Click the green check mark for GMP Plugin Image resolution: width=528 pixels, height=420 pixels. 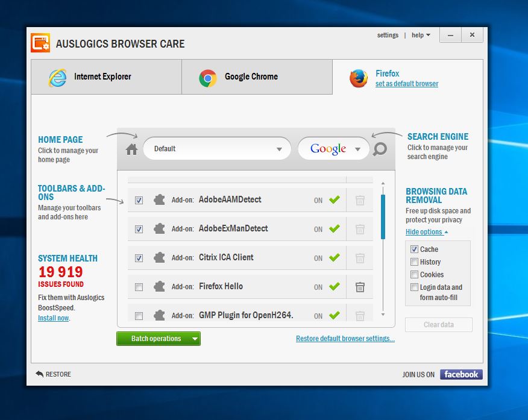pyautogui.click(x=335, y=315)
